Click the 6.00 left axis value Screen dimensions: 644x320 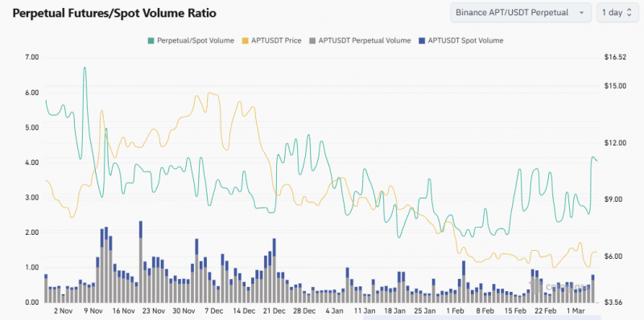[32, 92]
